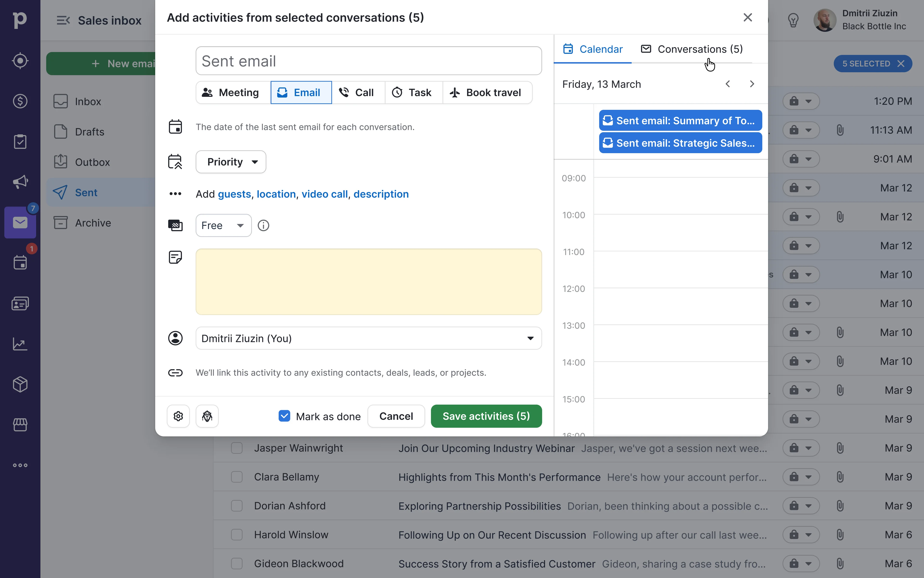Select the Task activity type
The height and width of the screenshot is (578, 924).
(413, 92)
